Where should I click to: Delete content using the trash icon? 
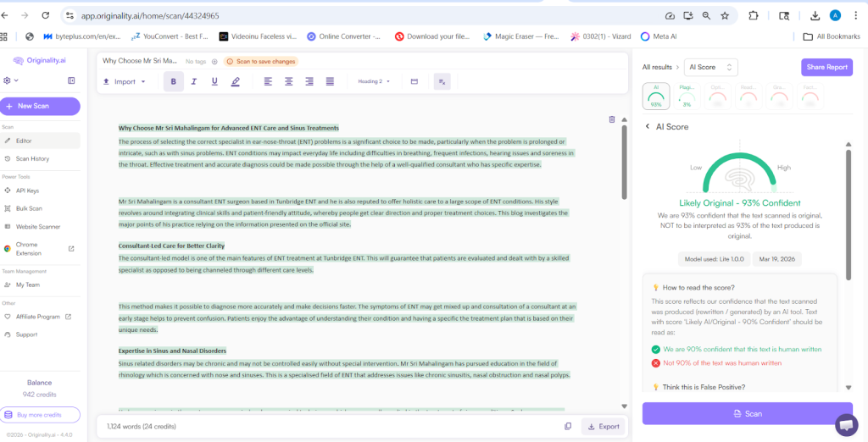612,119
